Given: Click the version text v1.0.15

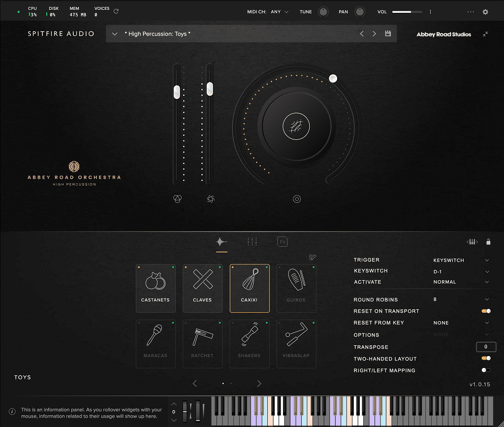Looking at the screenshot, I should [x=479, y=384].
